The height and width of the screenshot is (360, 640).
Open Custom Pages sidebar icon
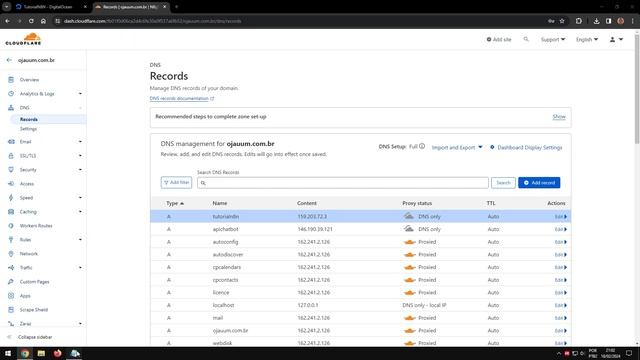pyautogui.click(x=11, y=282)
